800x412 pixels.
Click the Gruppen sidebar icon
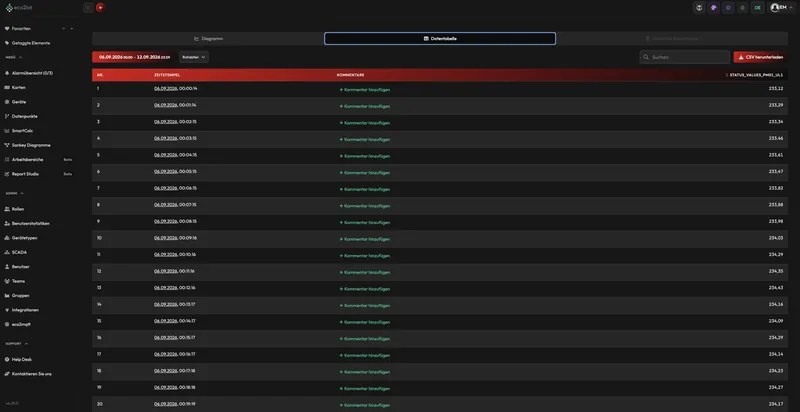click(x=7, y=295)
